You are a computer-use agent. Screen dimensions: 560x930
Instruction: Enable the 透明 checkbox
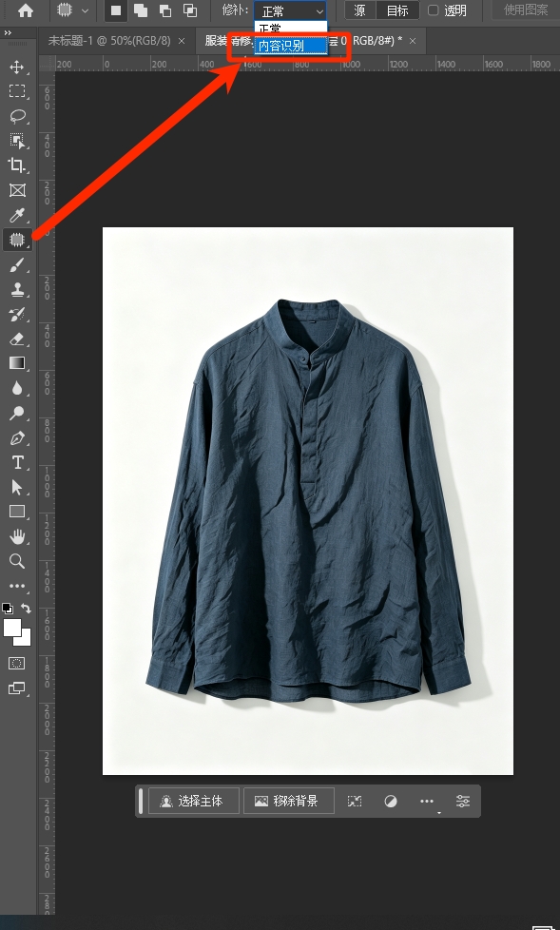tap(433, 10)
